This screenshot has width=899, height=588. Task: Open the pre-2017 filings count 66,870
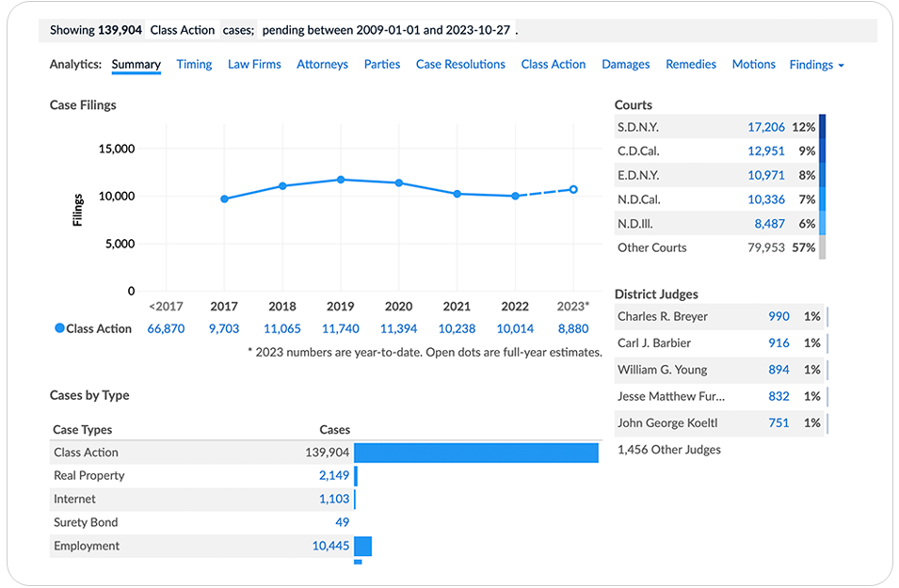click(167, 328)
